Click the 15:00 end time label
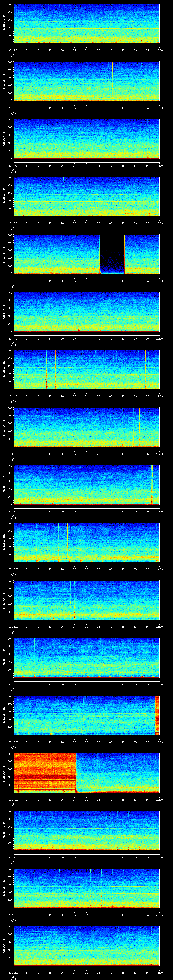This screenshot has width=173, height=980. 159,50
